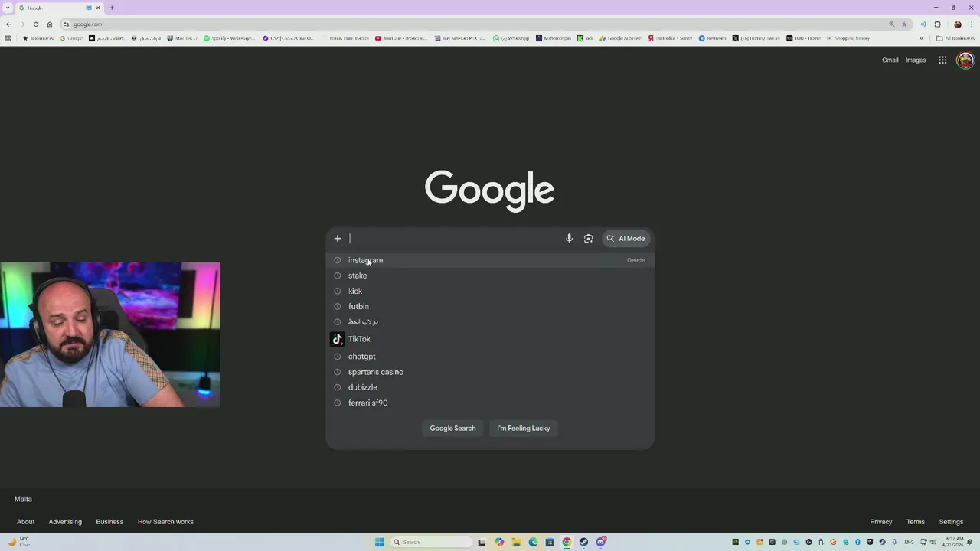Image resolution: width=980 pixels, height=551 pixels.
Task: Open How Search works link
Action: (165, 522)
